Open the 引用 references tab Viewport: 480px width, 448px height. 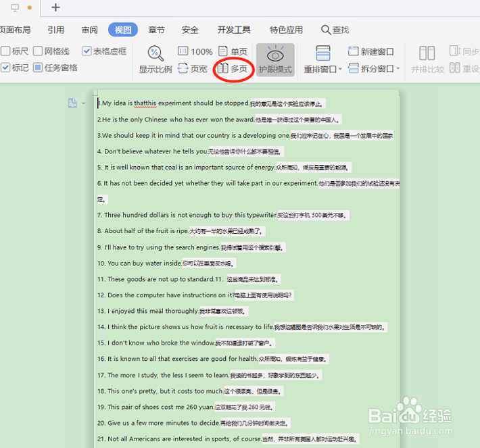[56, 30]
